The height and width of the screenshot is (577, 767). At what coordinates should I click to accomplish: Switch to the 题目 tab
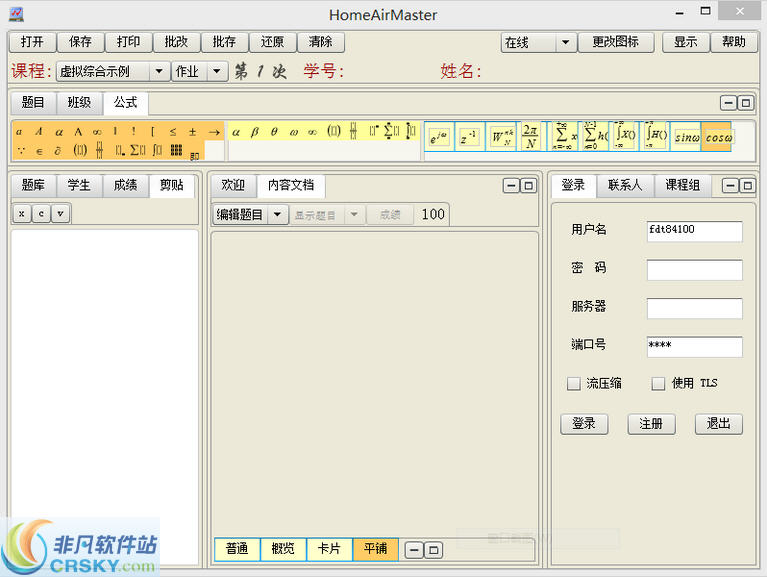point(33,103)
